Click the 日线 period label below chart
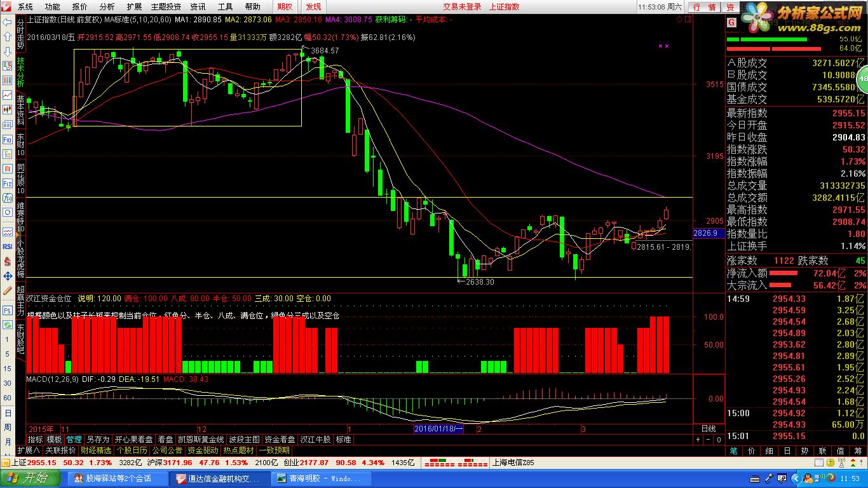868x488 pixels. pyautogui.click(x=708, y=429)
